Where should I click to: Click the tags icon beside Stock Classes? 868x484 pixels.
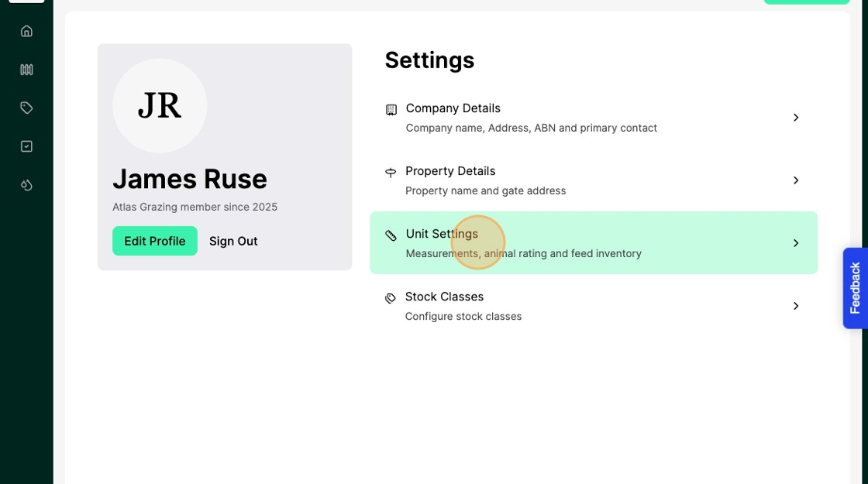pyautogui.click(x=391, y=298)
